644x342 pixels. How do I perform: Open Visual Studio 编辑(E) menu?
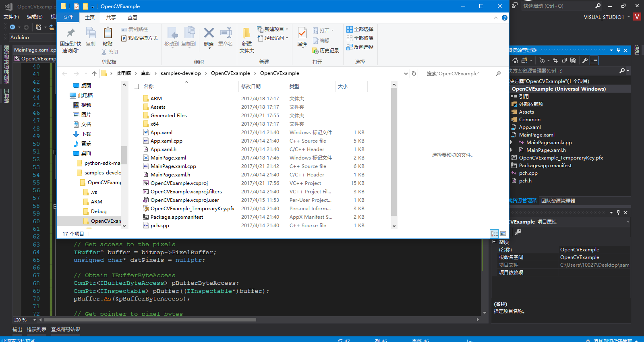click(x=35, y=17)
